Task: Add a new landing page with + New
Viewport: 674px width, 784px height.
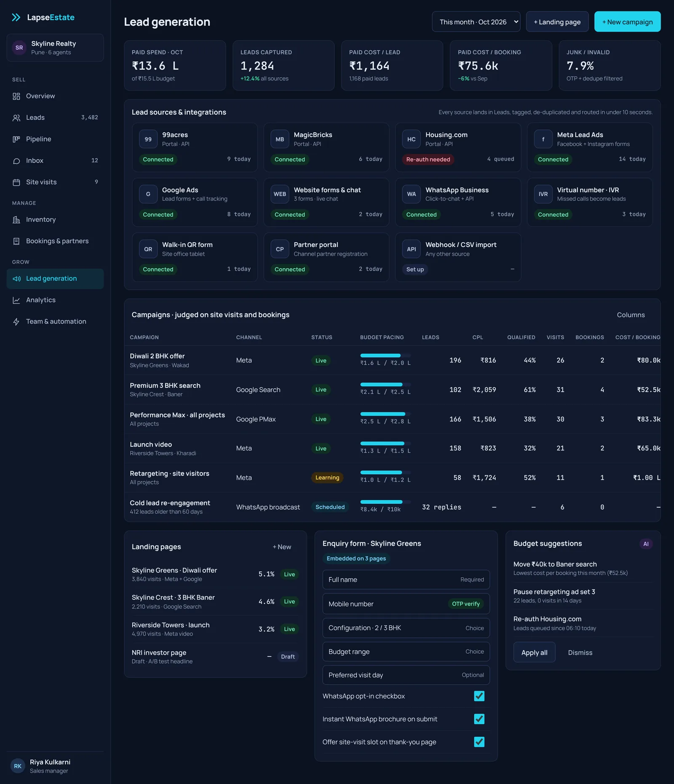Action: pyautogui.click(x=282, y=547)
